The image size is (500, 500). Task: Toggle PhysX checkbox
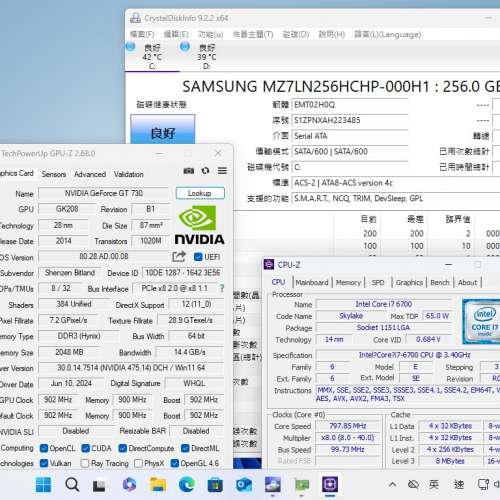(138, 463)
